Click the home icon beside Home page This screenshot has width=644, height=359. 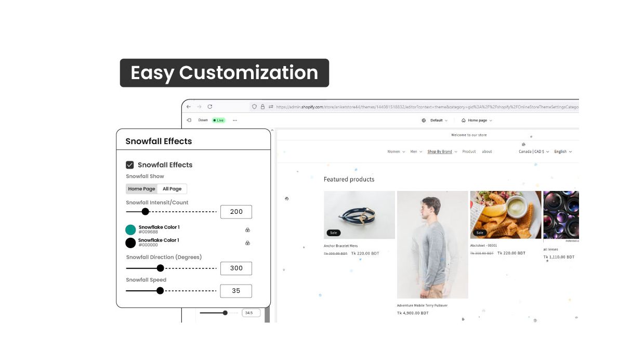[x=464, y=120]
